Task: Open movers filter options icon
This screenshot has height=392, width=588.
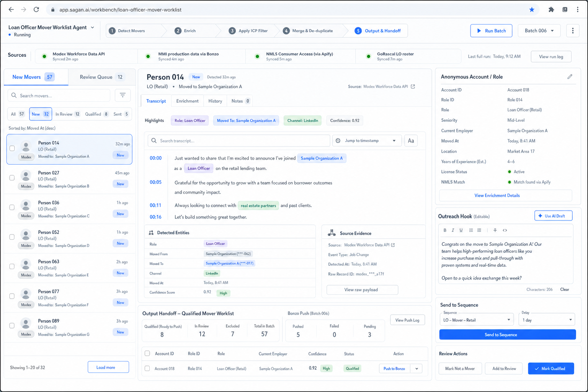Action: pyautogui.click(x=122, y=95)
